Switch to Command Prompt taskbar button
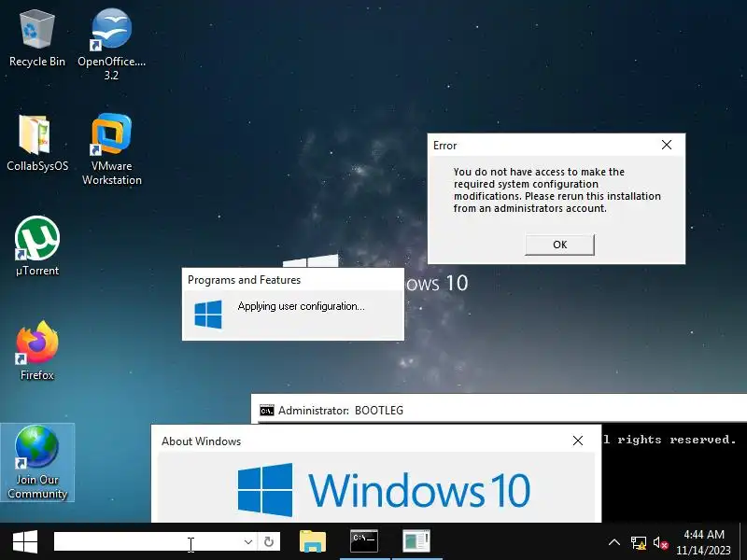747x560 pixels. tap(364, 542)
